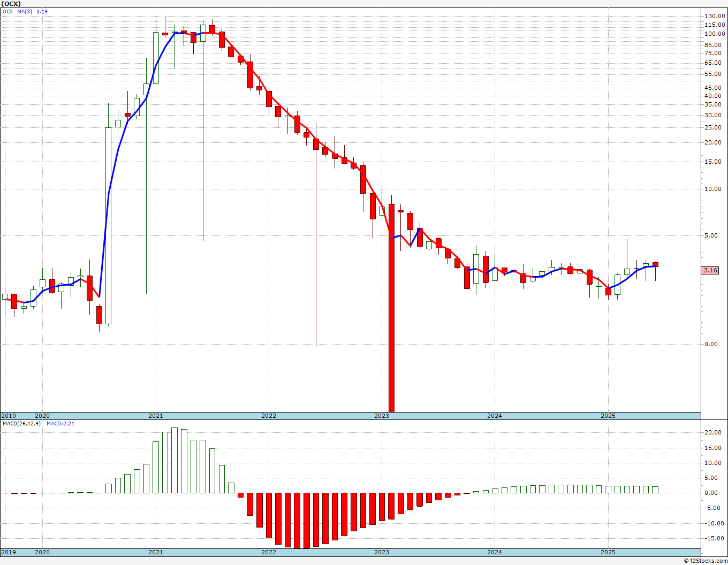Click 2023 on the price chart time axis
The image size is (728, 565).
(x=382, y=416)
